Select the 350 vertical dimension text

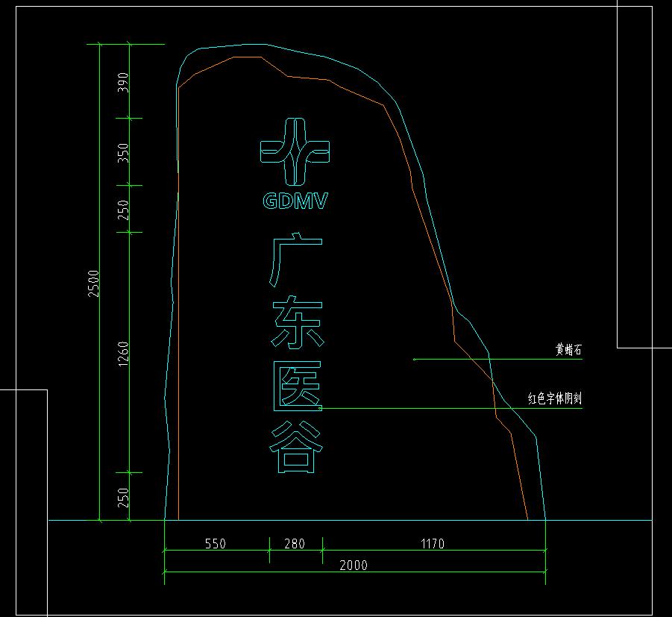pos(123,153)
